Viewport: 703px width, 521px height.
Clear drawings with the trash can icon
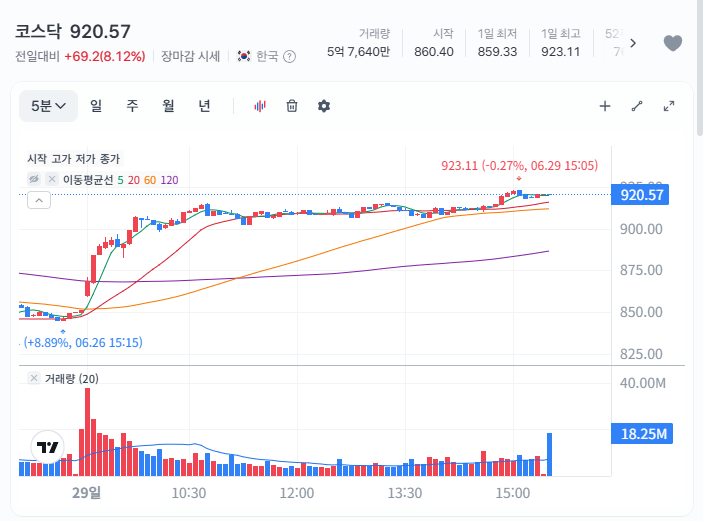[x=292, y=106]
